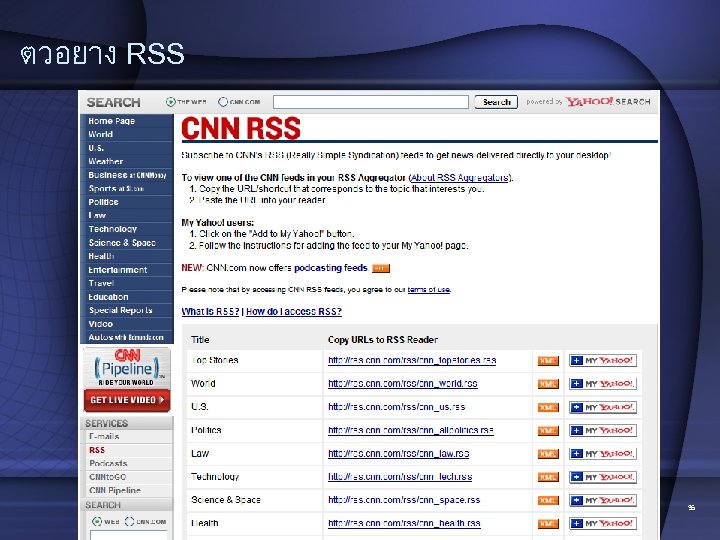Select CNN.COM radio in sidebar search
The width and height of the screenshot is (720, 540).
coord(129,522)
